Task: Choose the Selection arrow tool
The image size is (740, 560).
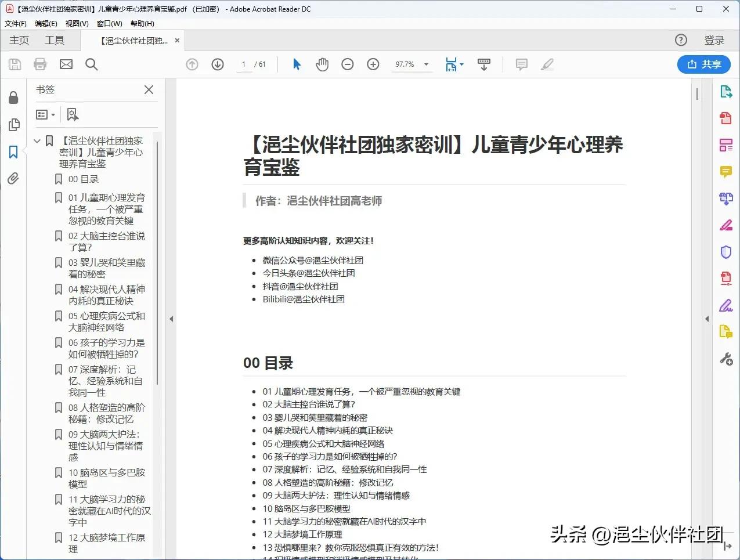Action: [x=297, y=64]
